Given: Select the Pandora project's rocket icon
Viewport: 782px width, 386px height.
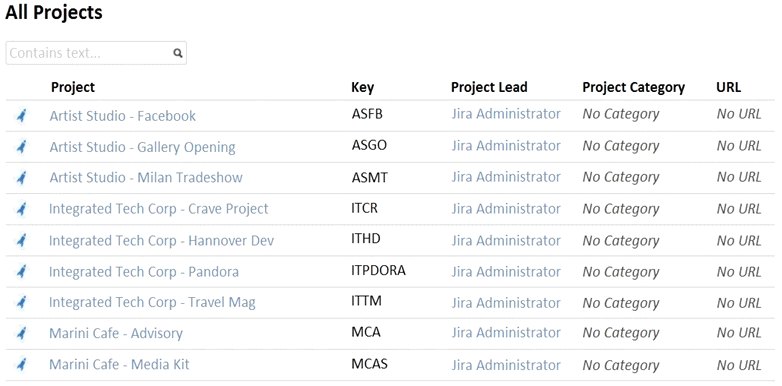Looking at the screenshot, I should pyautogui.click(x=21, y=272).
